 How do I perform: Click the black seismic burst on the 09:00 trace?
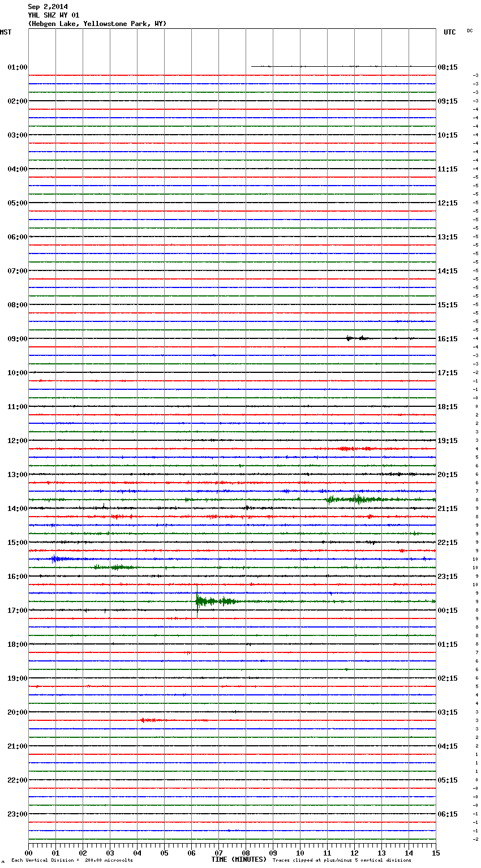357,338
